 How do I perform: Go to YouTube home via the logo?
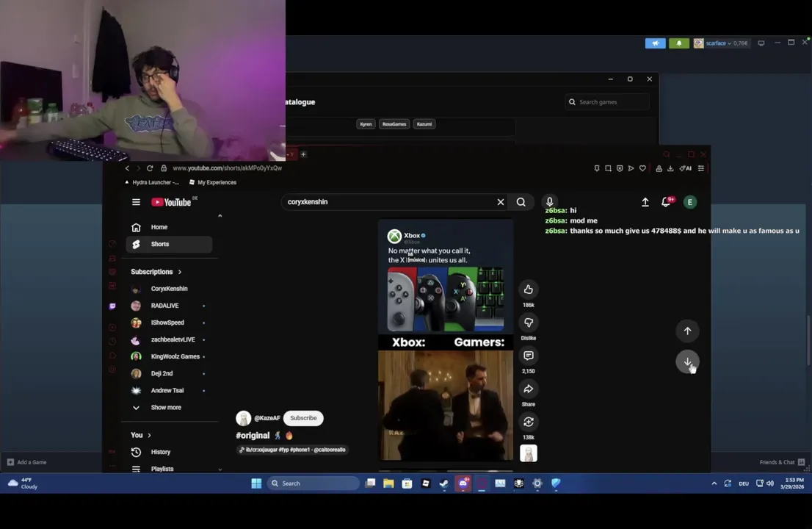(171, 202)
